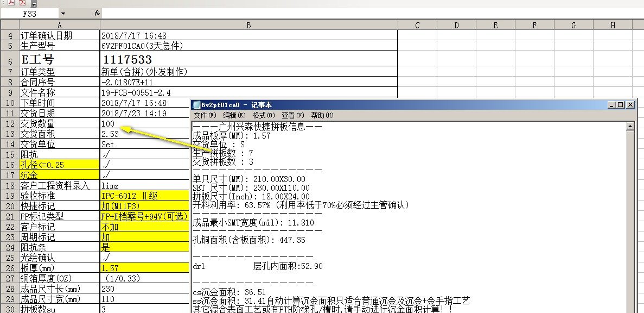Screen dimensions: 644x313
Task: Select column G header
Action: point(573,25)
